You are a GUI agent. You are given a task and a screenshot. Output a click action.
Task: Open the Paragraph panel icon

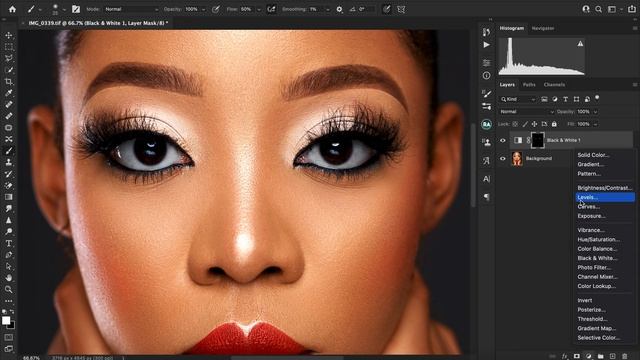coord(486,197)
